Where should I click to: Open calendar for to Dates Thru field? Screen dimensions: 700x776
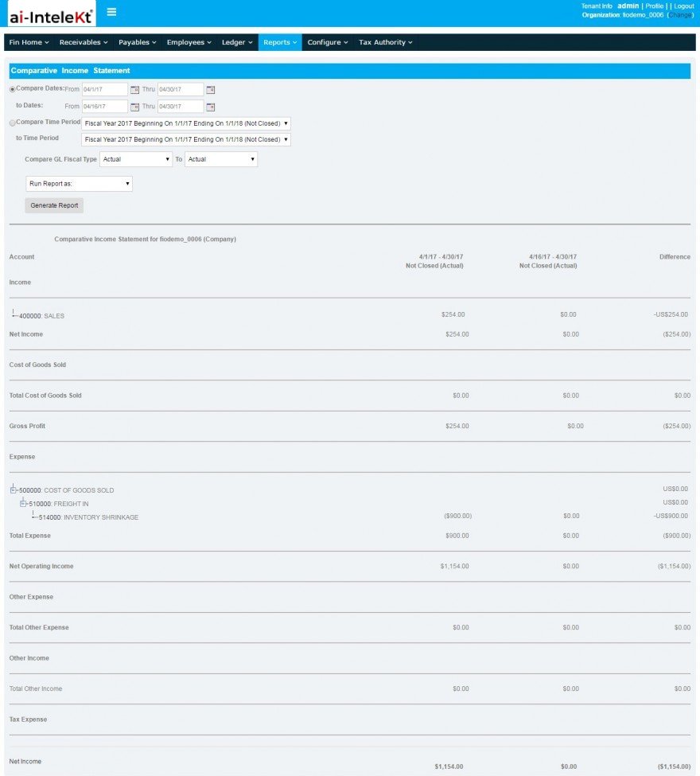click(211, 107)
